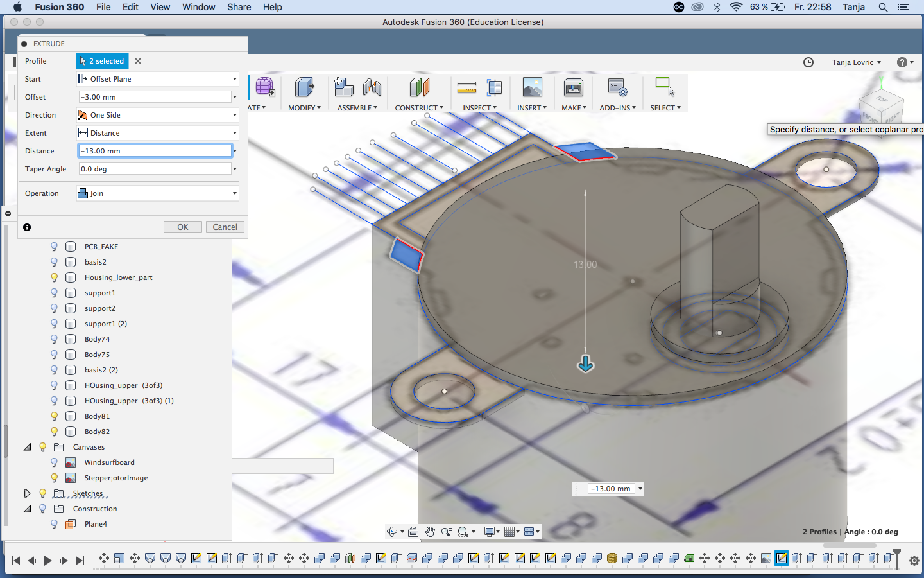Viewport: 924px width, 578px height.
Task: Activate the Select tool icon
Action: coord(665,87)
